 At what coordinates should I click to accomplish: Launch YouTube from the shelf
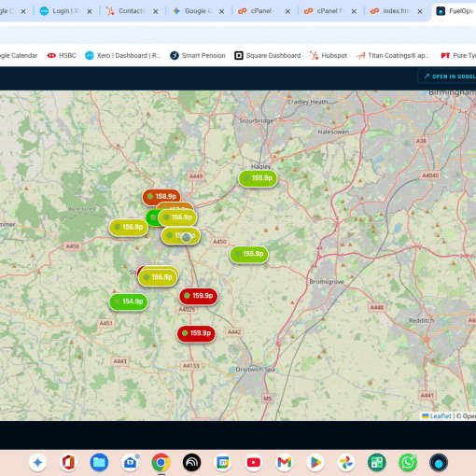click(x=254, y=463)
